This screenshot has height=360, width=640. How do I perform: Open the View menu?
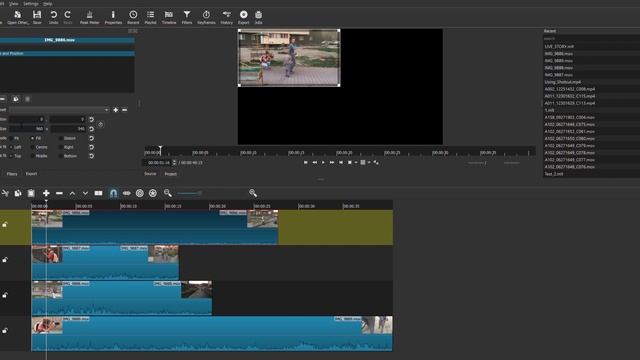(x=13, y=4)
